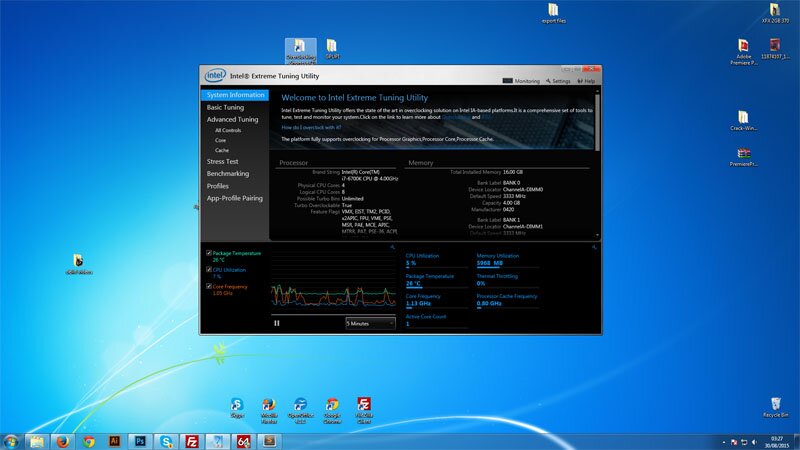Open the Stress Test section
The height and width of the screenshot is (450, 800).
click(x=222, y=161)
